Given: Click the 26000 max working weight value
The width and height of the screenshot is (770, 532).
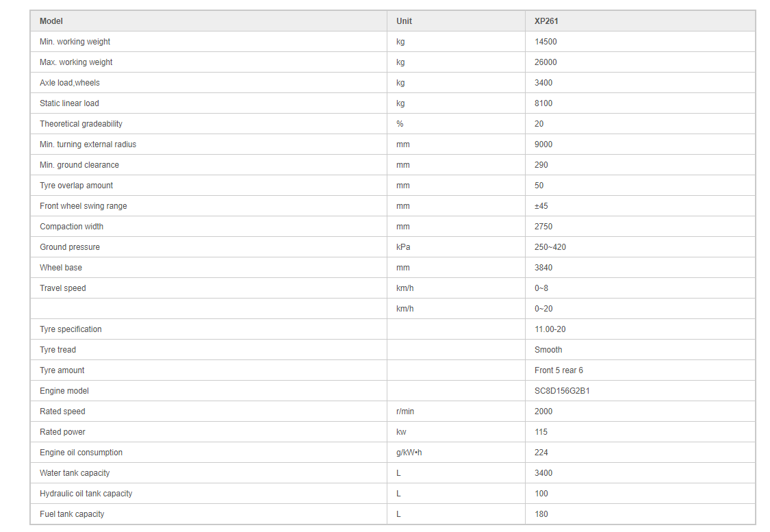Looking at the screenshot, I should (546, 62).
